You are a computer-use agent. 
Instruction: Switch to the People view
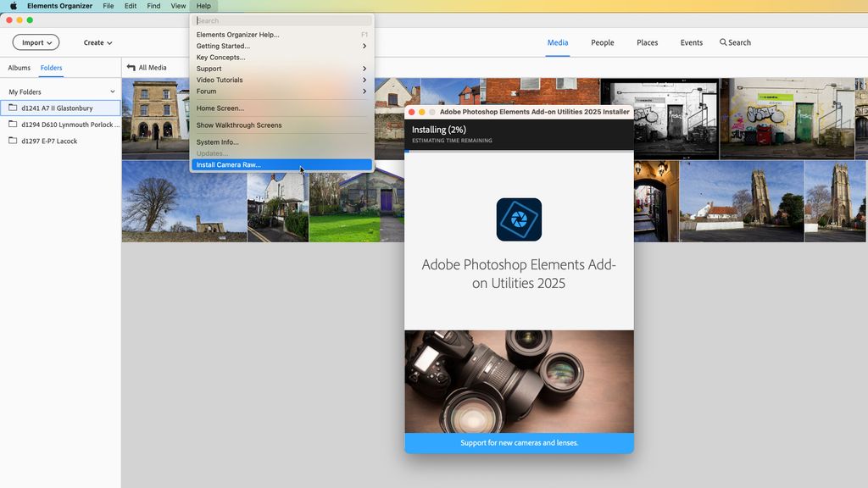pyautogui.click(x=602, y=42)
